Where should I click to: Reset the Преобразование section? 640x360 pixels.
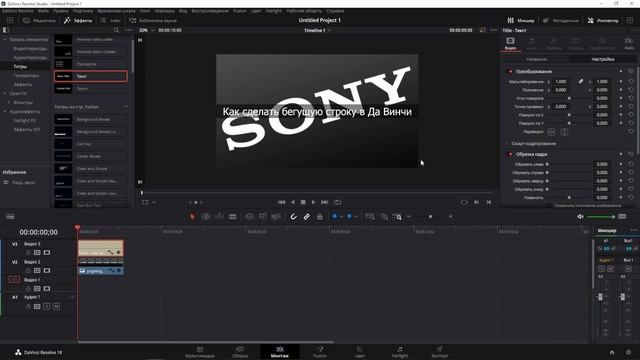[x=631, y=71]
